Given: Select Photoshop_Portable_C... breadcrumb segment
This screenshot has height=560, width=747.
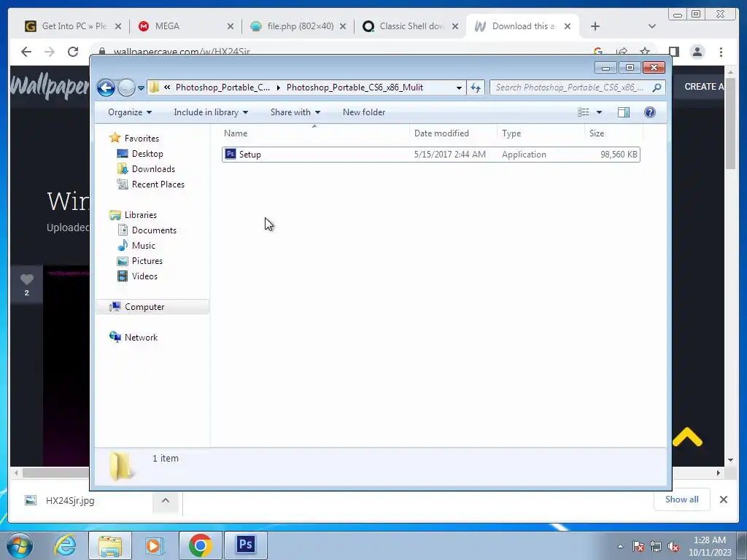Looking at the screenshot, I should (x=222, y=87).
